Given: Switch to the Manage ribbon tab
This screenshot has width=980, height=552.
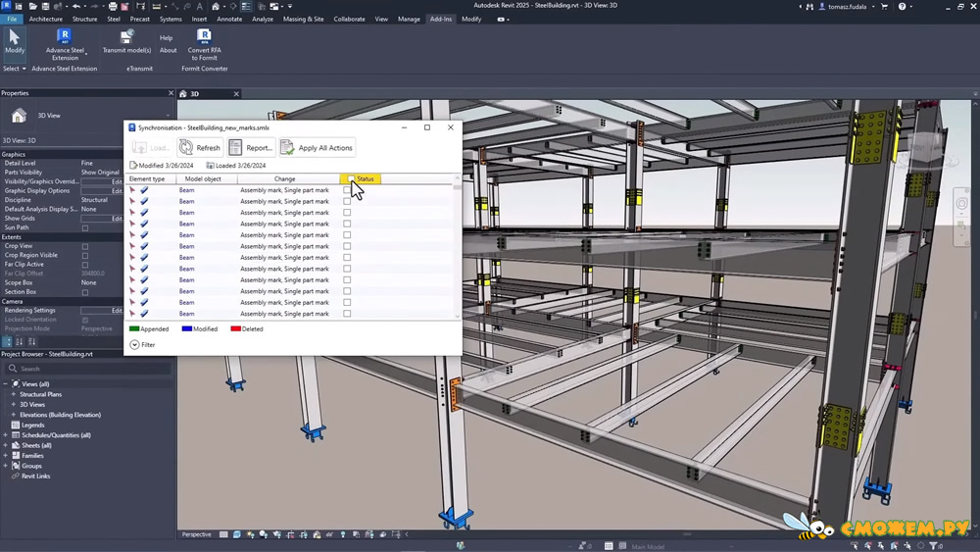Looking at the screenshot, I should pyautogui.click(x=409, y=20).
